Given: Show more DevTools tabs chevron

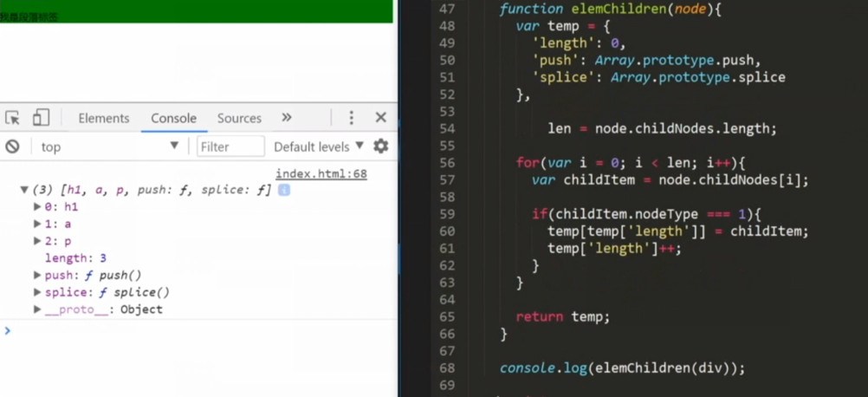Looking at the screenshot, I should pyautogui.click(x=286, y=117).
